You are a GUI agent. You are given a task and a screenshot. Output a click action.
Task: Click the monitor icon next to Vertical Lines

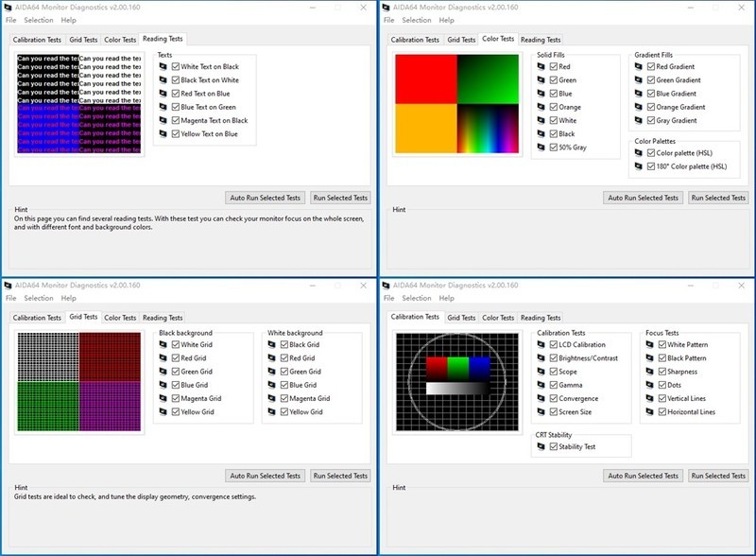pos(650,399)
